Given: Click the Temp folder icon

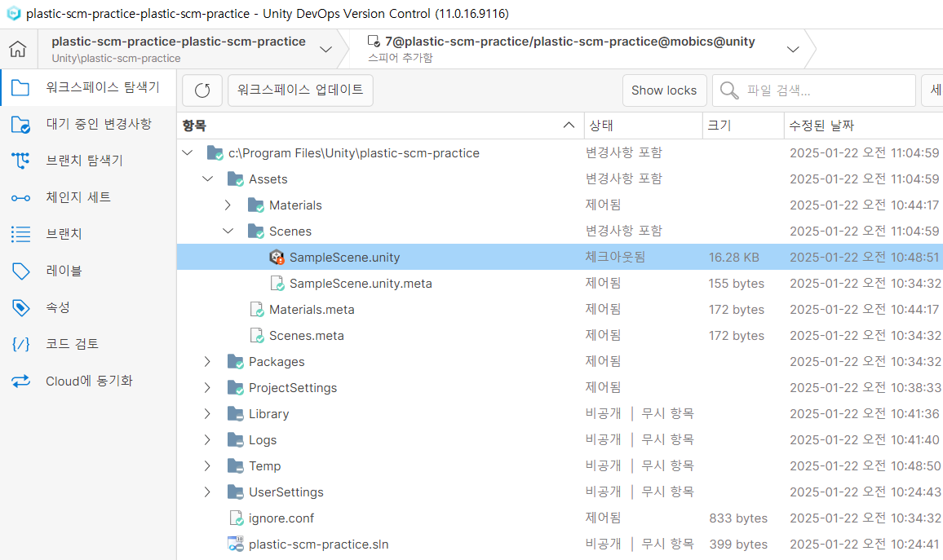Looking at the screenshot, I should (x=236, y=466).
